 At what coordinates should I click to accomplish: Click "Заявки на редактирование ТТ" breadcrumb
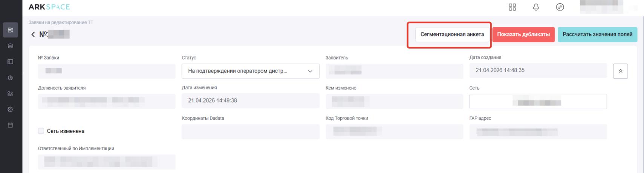coord(61,23)
